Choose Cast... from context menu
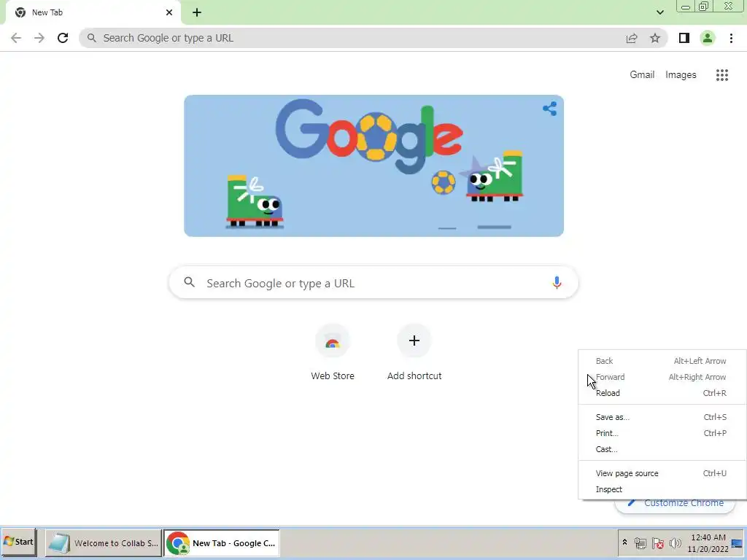747x560 pixels. click(x=662, y=449)
